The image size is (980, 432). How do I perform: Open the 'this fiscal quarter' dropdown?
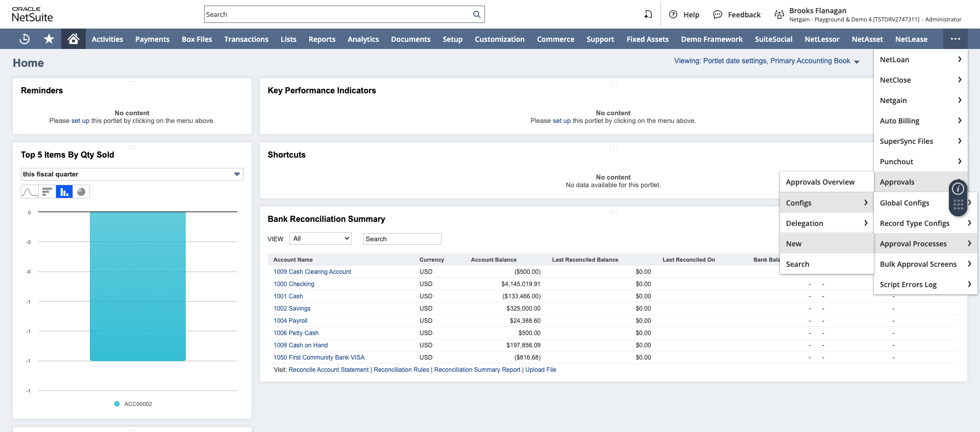(132, 174)
